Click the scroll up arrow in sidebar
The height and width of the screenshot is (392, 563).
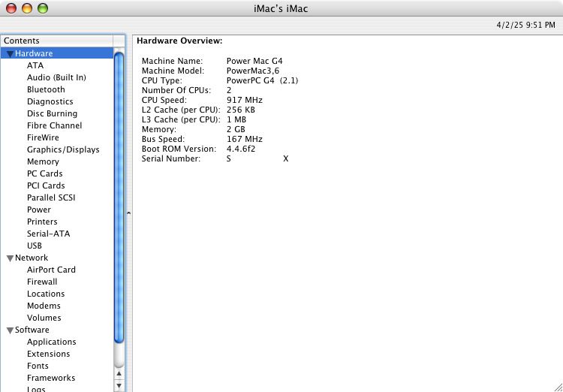(x=119, y=374)
